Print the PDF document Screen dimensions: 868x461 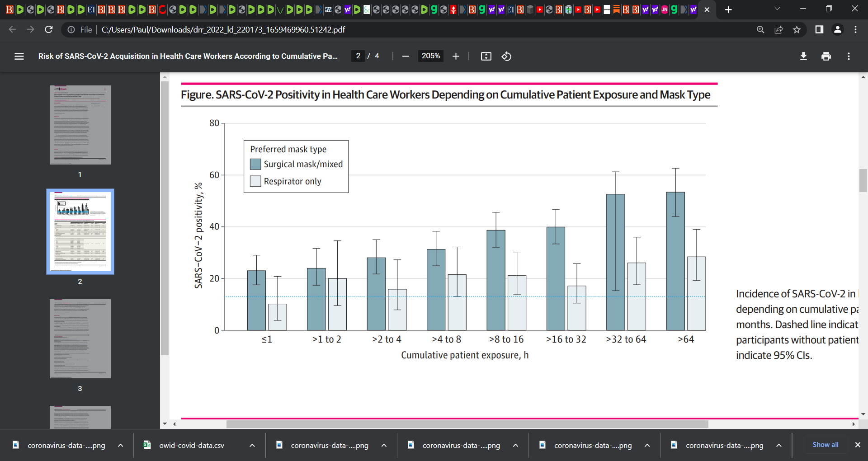(x=826, y=56)
